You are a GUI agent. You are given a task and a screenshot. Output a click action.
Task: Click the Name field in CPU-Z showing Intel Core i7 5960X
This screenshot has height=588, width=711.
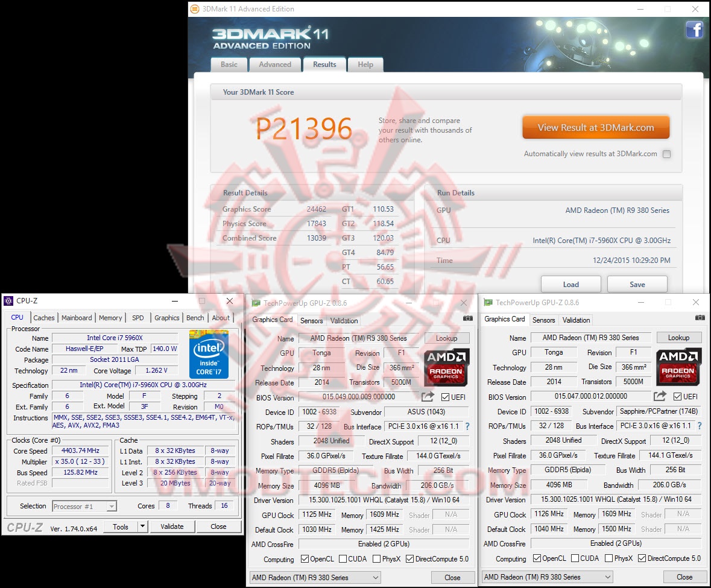tap(115, 338)
